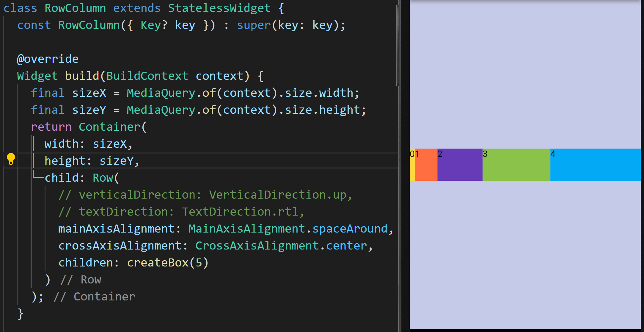
Task: Click the '// Container' closing label
Action: [94, 297]
